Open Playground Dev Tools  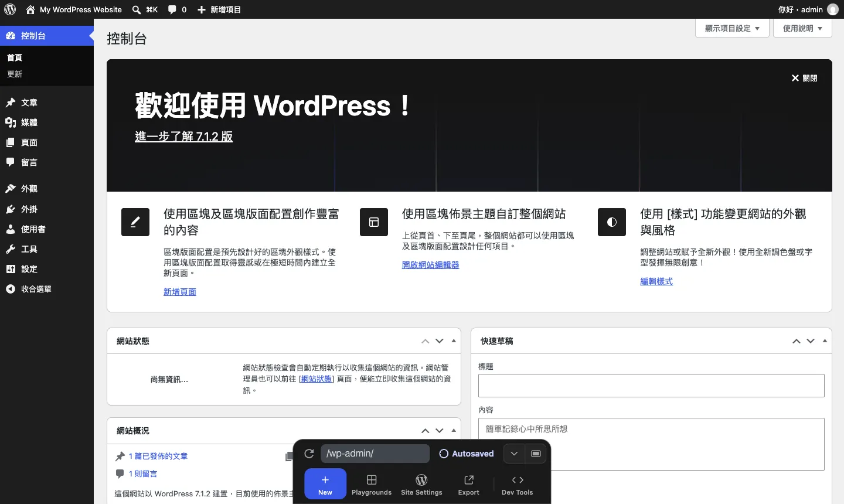click(518, 485)
